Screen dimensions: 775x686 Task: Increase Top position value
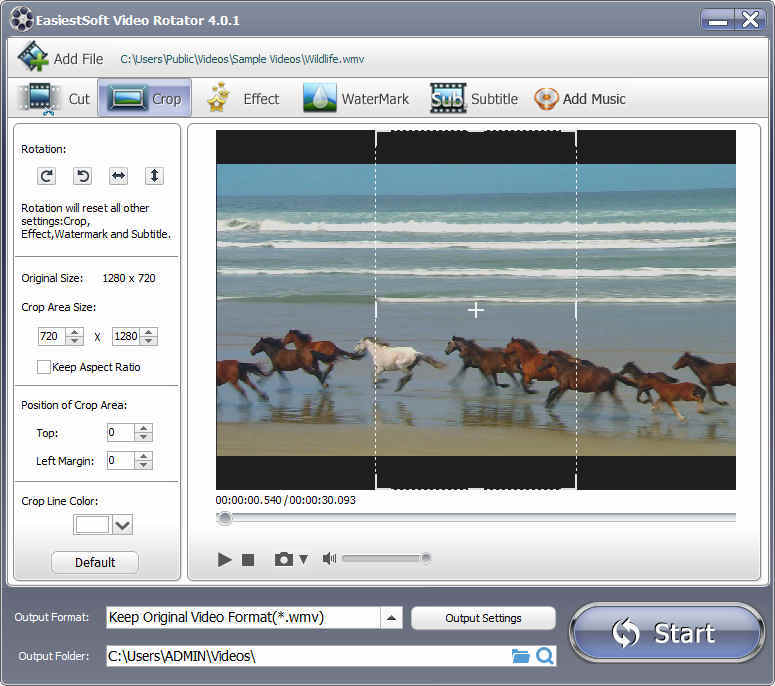click(143, 429)
